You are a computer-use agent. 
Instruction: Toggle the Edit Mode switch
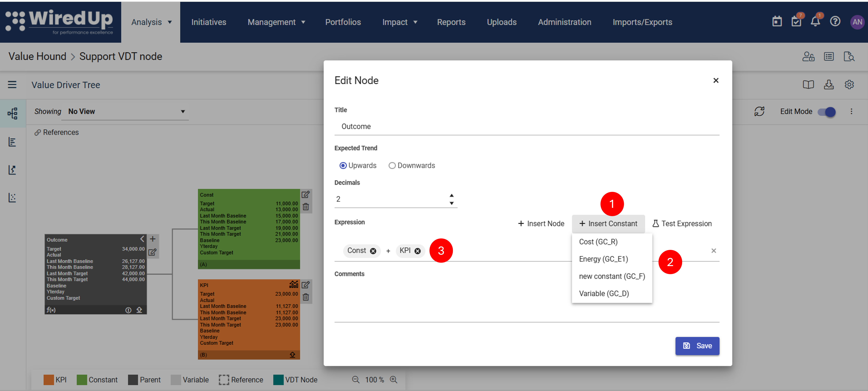[827, 112]
